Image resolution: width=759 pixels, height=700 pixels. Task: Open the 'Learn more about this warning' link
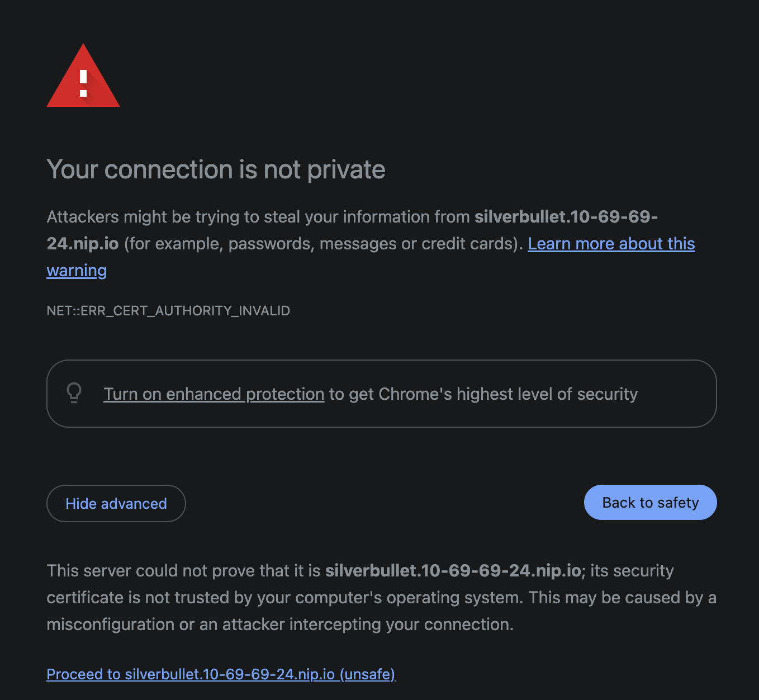point(611,244)
